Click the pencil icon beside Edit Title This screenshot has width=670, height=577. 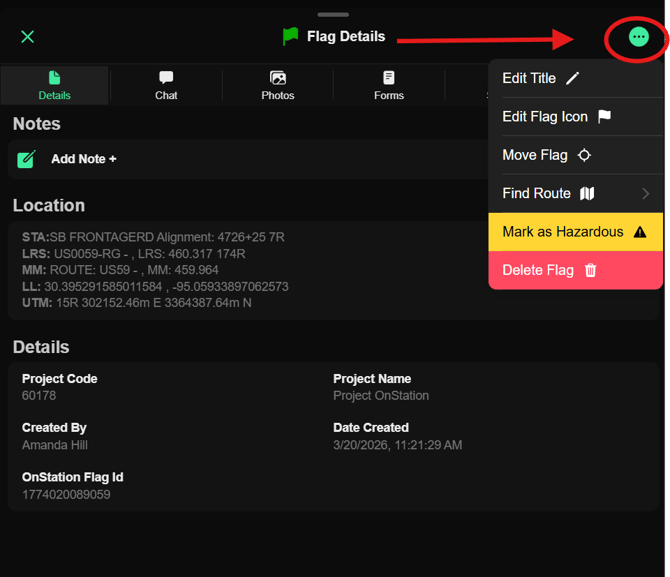point(572,78)
